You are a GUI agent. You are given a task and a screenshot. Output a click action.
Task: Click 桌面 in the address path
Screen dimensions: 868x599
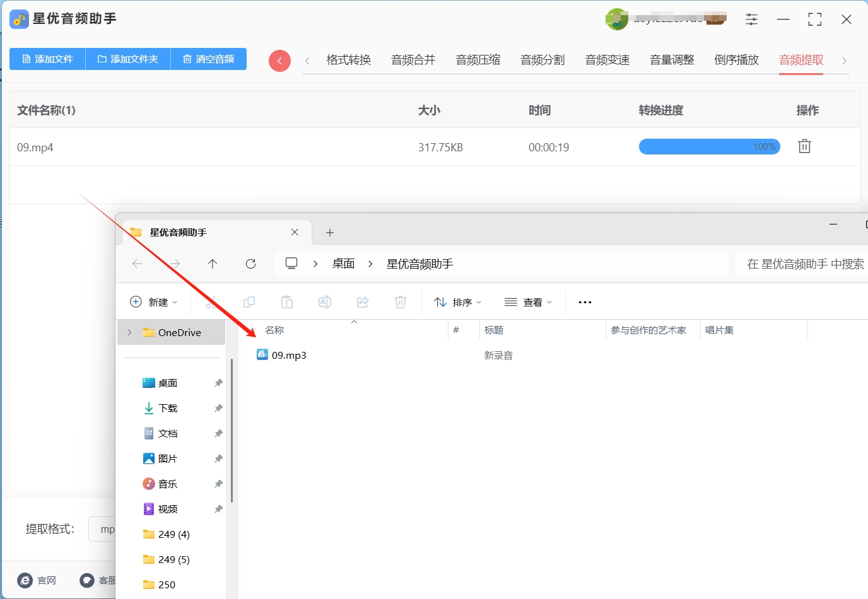(344, 264)
